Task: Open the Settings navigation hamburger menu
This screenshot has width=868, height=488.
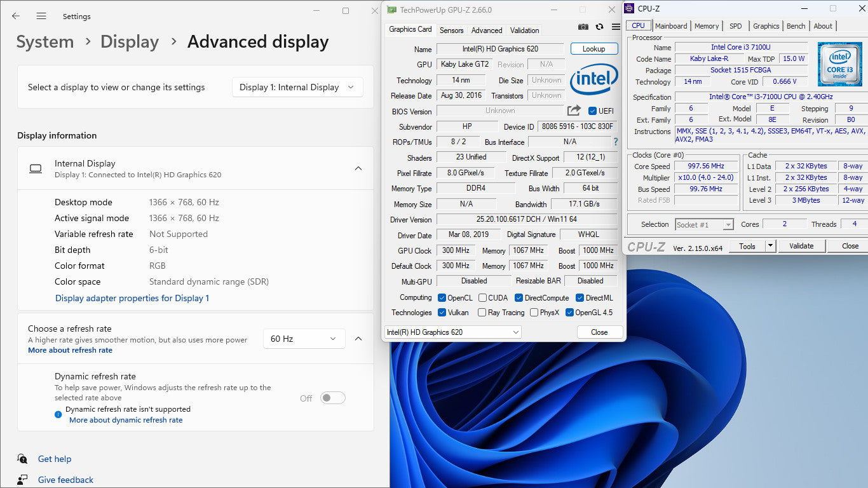Action: point(41,16)
